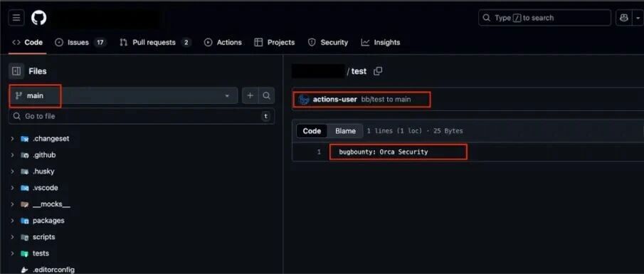
Task: Expand the .changeset folder chevron
Action: 12,139
